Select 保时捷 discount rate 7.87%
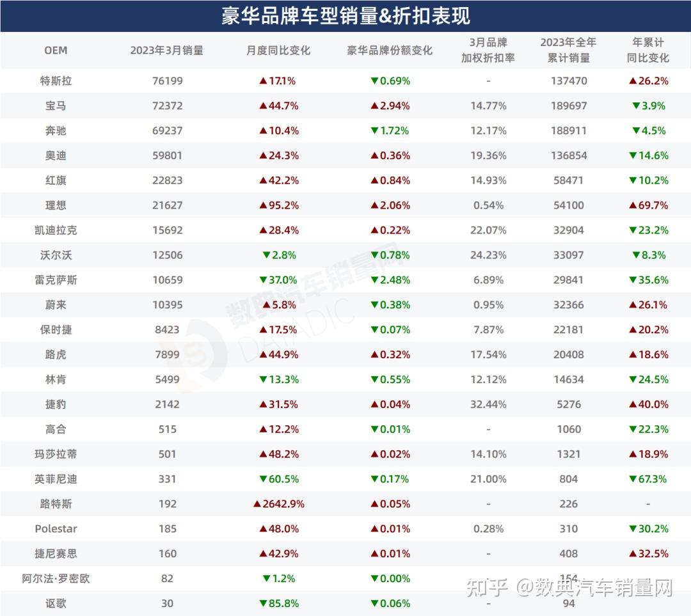Image resolution: width=691 pixels, height=616 pixels. (488, 330)
